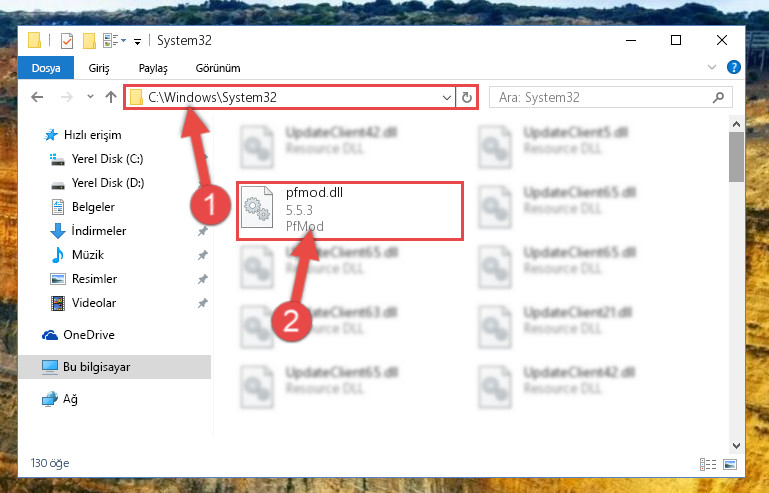Expand the address bar history dropdown
Screen dimensions: 769x493
tap(447, 97)
